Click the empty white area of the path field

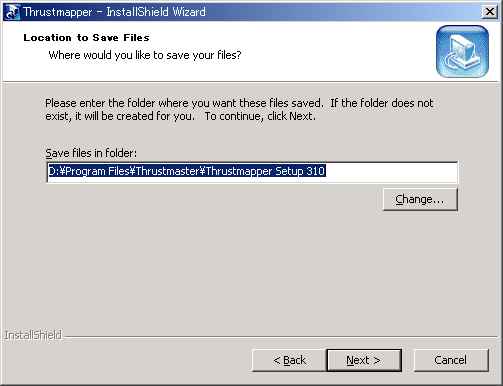point(392,172)
